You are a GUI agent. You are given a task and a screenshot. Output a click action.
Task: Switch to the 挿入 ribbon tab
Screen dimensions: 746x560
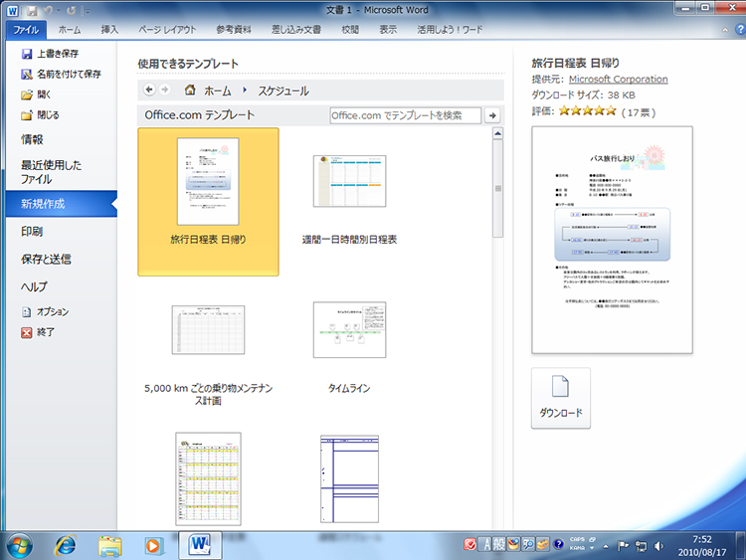109,30
